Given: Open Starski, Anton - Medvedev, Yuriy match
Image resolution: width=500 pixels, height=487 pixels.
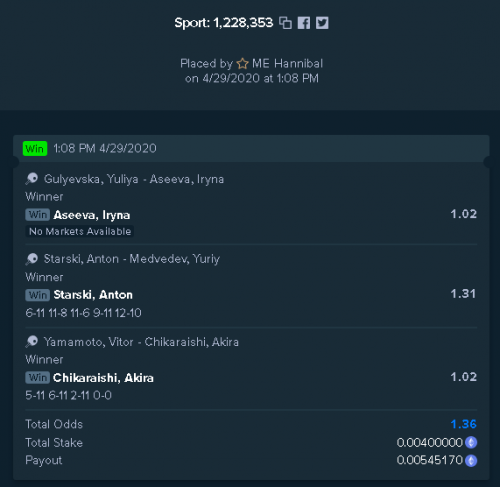Looking at the screenshot, I should 132,259.
